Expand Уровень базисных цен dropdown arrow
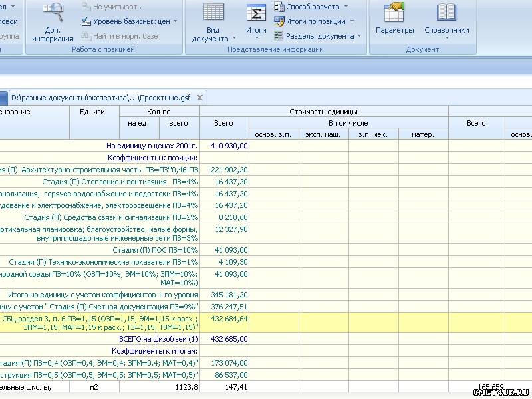 pos(176,21)
